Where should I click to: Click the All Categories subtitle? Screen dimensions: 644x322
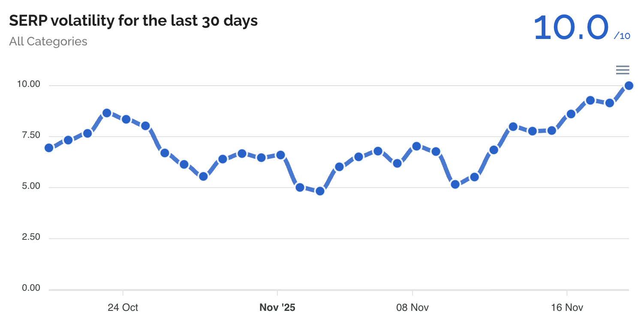coord(48,42)
